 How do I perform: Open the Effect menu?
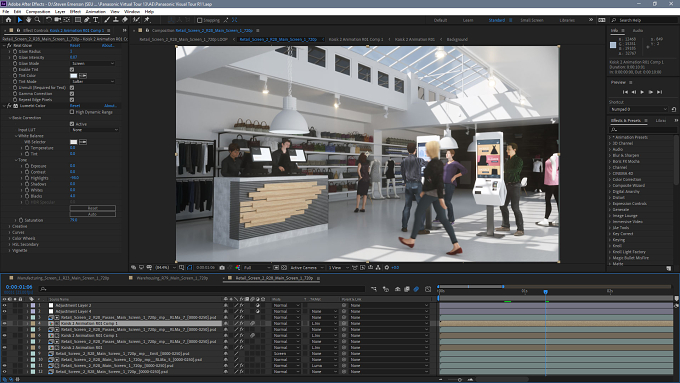[75, 12]
